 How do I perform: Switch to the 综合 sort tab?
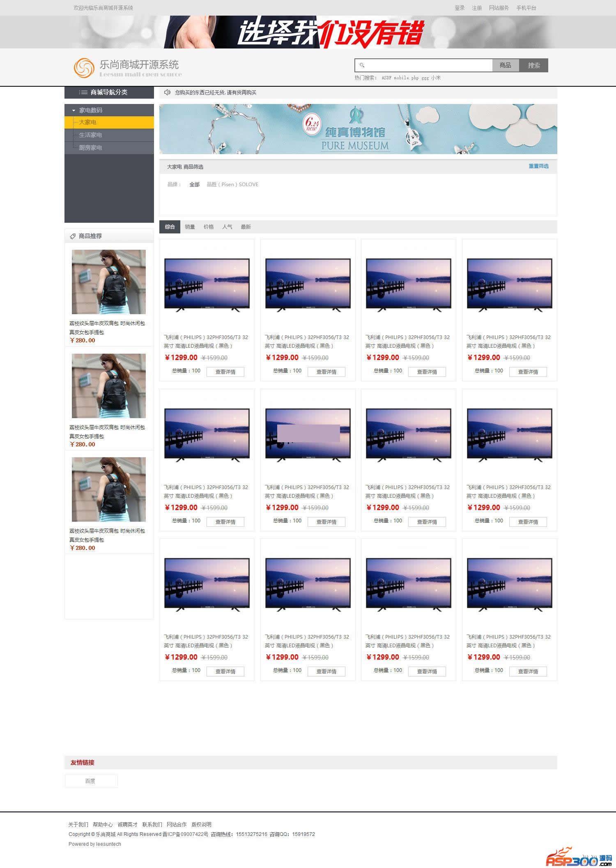click(x=170, y=227)
